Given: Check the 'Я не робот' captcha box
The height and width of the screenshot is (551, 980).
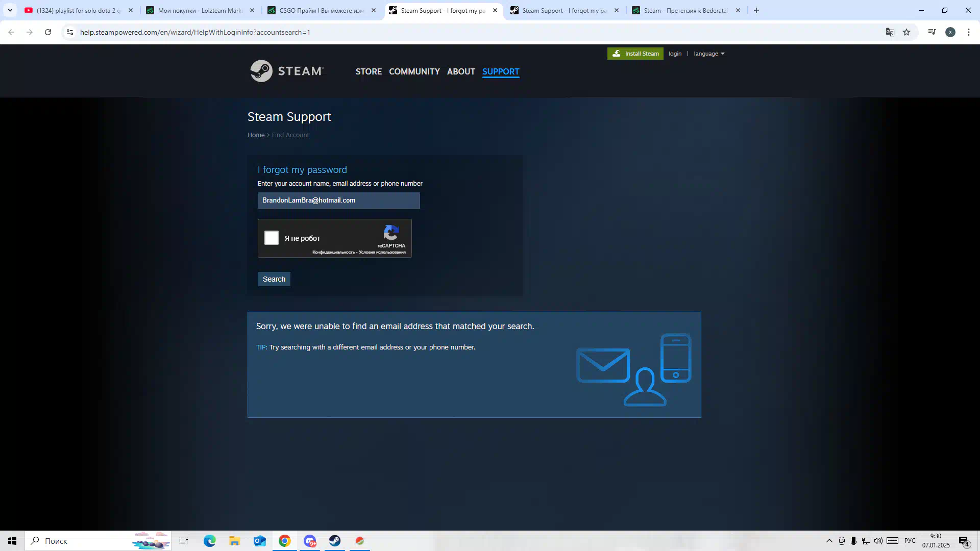Looking at the screenshot, I should [x=272, y=238].
